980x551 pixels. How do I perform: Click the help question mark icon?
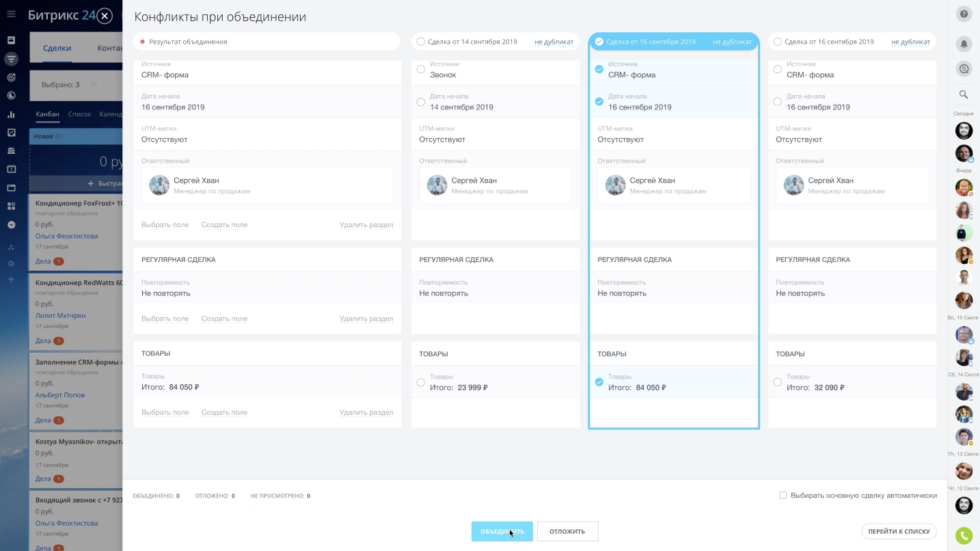(x=964, y=14)
